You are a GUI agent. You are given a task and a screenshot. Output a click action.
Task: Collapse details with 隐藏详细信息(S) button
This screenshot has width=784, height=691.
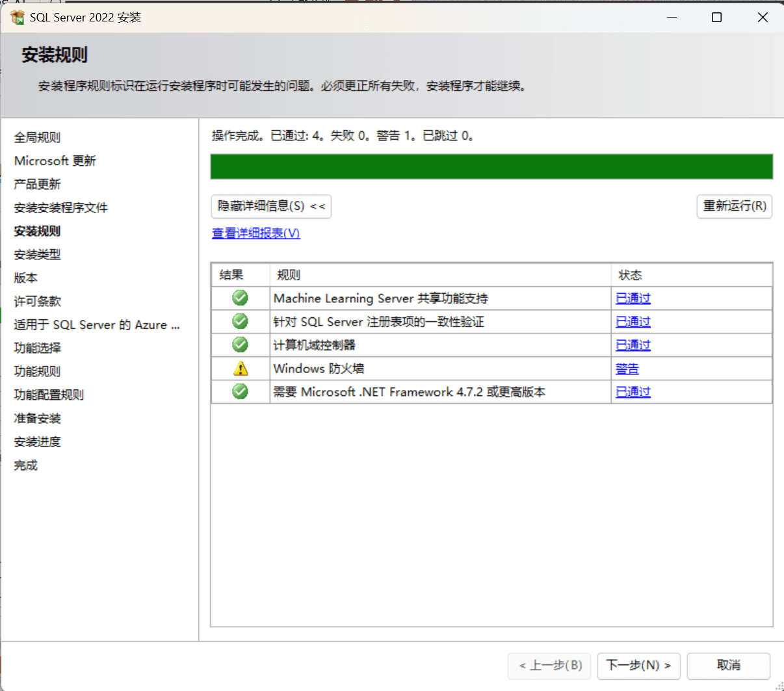pyautogui.click(x=271, y=206)
